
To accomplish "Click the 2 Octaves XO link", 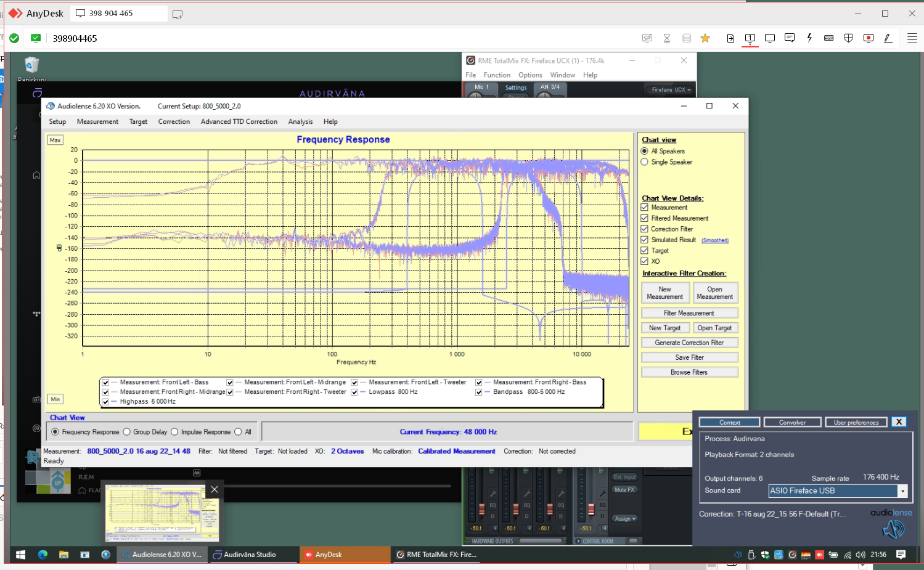I will click(x=348, y=451).
